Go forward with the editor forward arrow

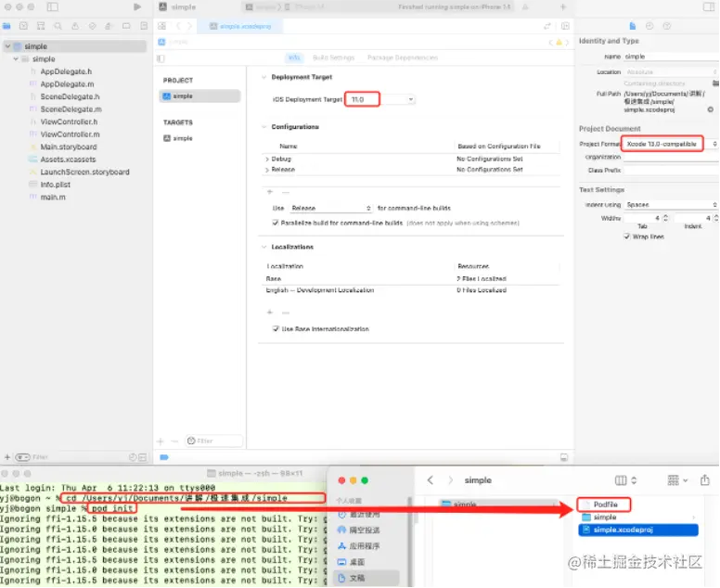click(x=189, y=26)
